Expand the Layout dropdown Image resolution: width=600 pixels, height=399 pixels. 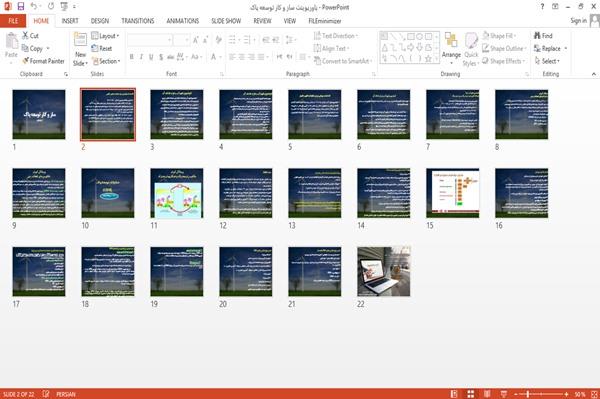click(105, 36)
